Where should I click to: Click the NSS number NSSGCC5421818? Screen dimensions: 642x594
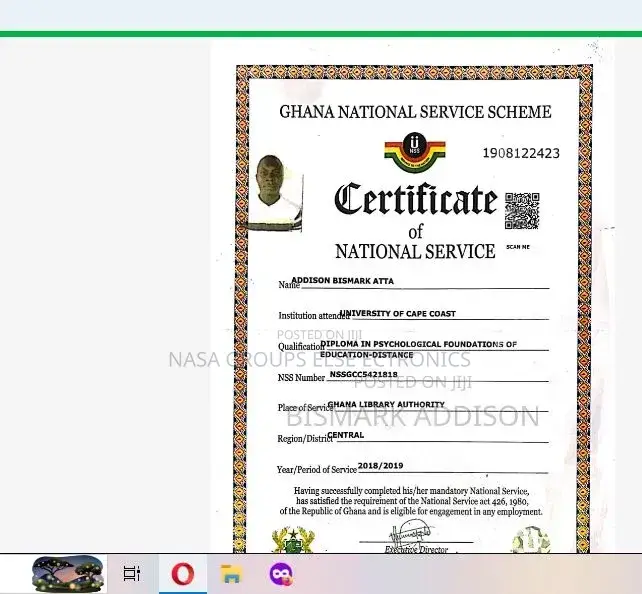[x=363, y=374]
